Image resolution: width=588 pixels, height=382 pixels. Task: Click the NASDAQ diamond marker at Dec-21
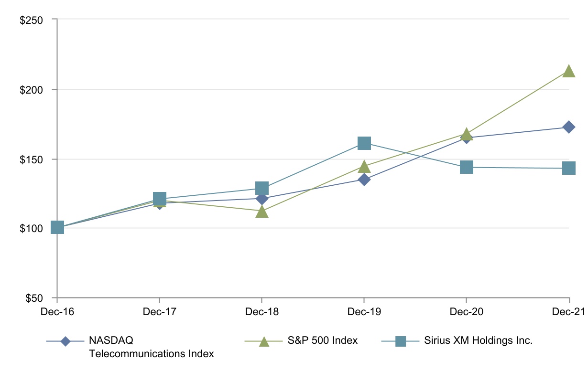pos(568,127)
